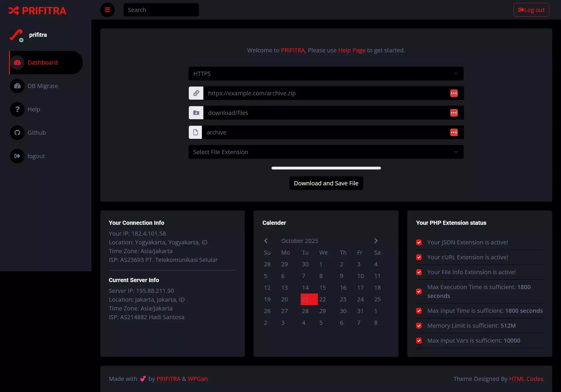Click the 'Current Server Info' heading
The image size is (561, 392).
(134, 280)
